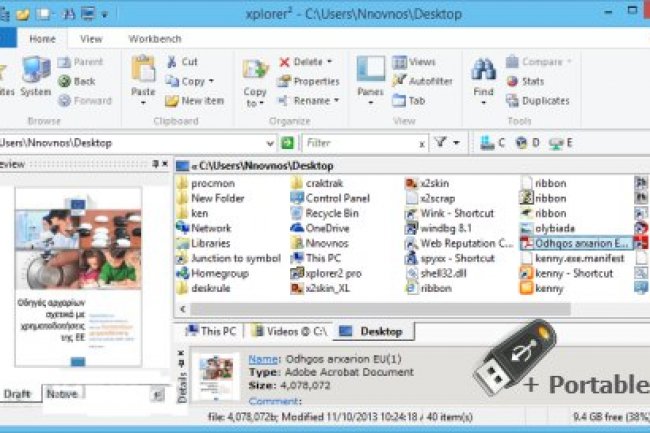Click the Name link in details
The image size is (650, 433).
coord(262,359)
